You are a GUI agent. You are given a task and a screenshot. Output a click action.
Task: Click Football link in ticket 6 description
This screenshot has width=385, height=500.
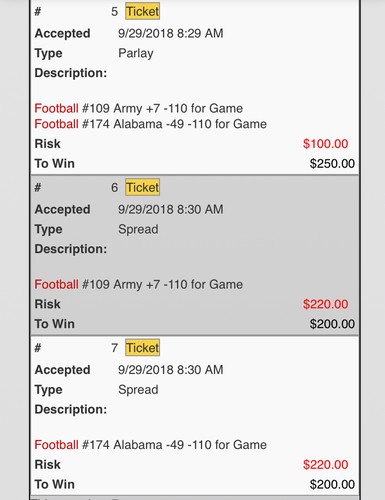pos(56,284)
